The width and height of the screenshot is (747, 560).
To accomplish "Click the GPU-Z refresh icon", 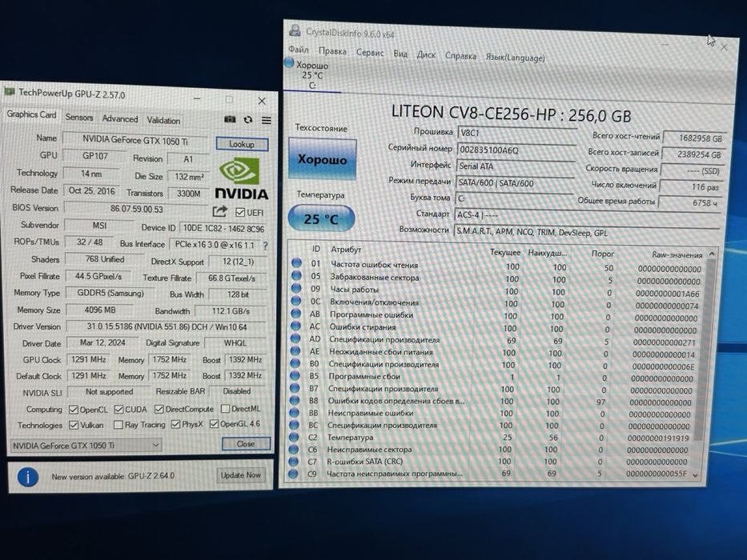I will pos(248,120).
